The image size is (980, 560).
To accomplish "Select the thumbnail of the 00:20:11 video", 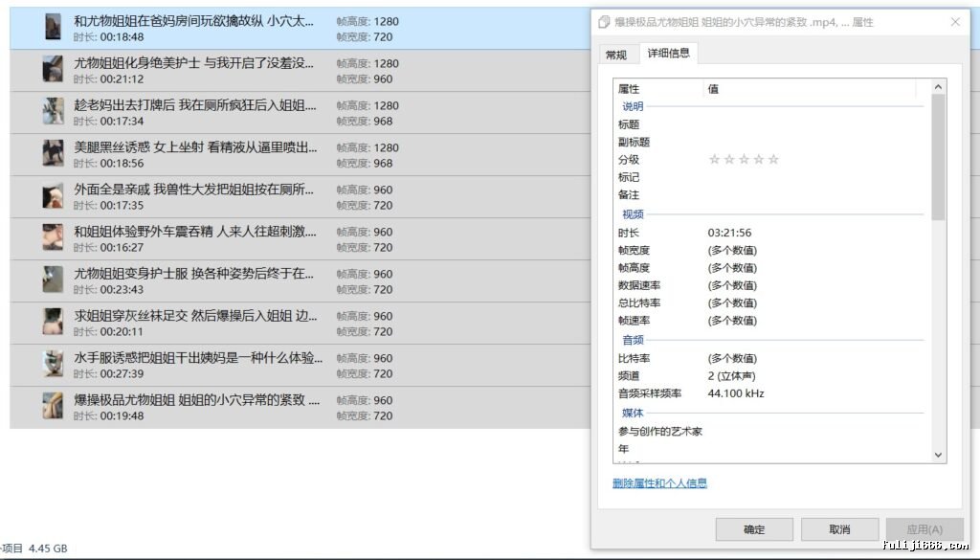I will point(53,322).
